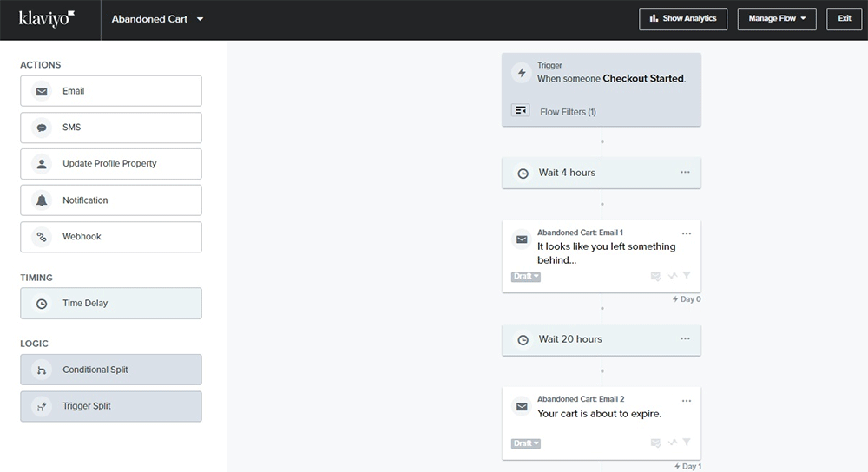Open the three-dot menu on Email 2
The height and width of the screenshot is (472, 868).
click(687, 400)
